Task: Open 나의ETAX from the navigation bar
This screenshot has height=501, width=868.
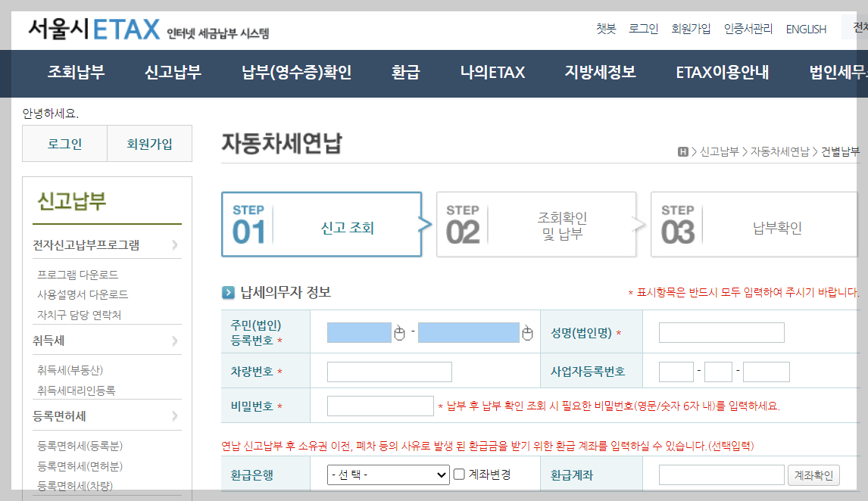Action: pyautogui.click(x=492, y=73)
